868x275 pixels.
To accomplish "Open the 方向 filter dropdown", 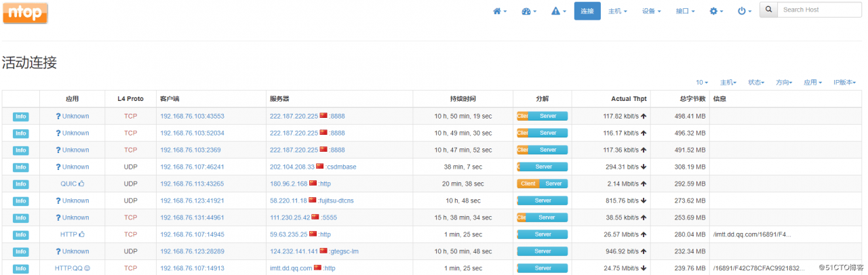I will [x=784, y=83].
